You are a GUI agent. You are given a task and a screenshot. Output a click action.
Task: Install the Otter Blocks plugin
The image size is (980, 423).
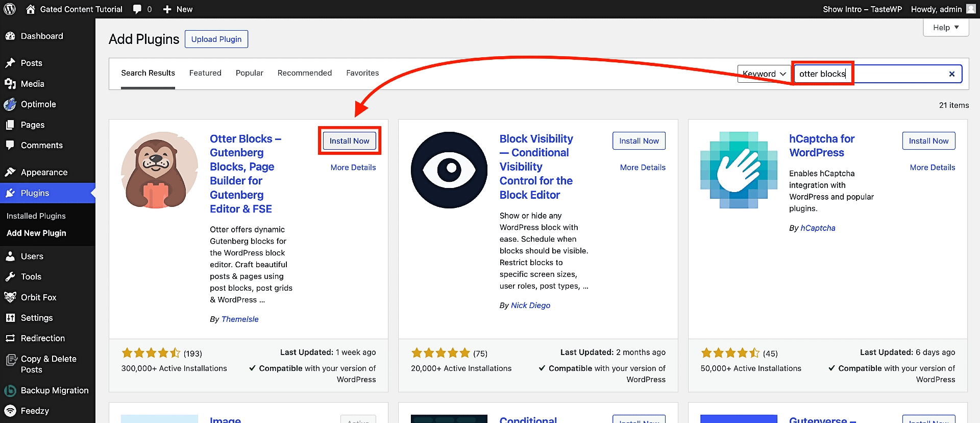tap(350, 141)
